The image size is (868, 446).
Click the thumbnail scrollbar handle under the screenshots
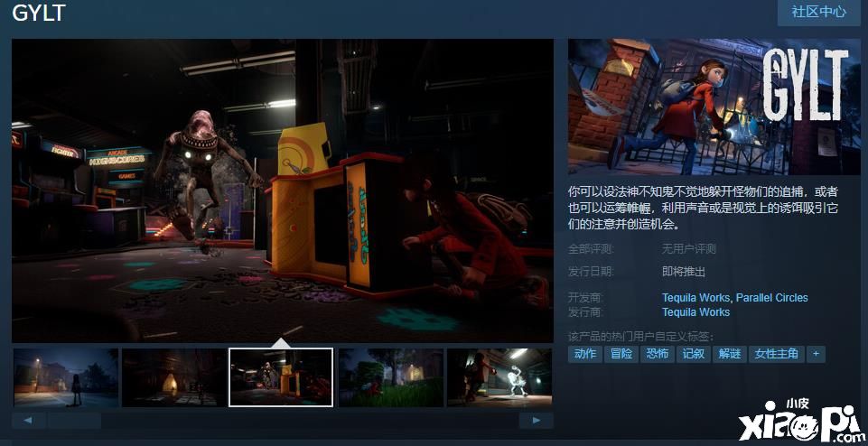(74, 421)
